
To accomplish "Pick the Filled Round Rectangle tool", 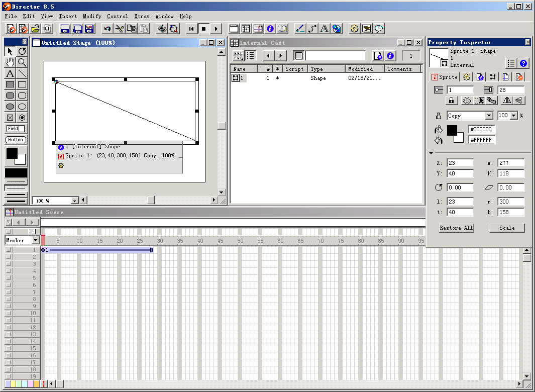I will pos(10,95).
